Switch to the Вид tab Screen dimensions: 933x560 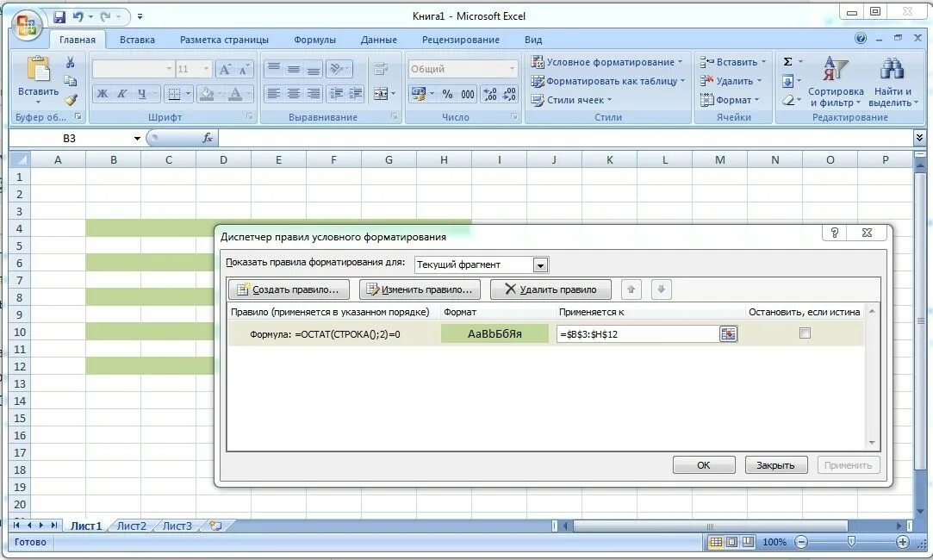(533, 40)
